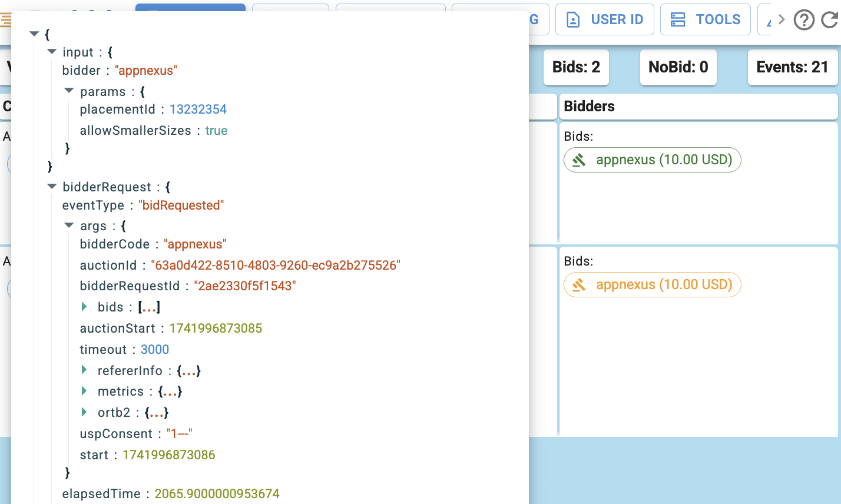Click the bidder value "appnexus"

point(146,71)
